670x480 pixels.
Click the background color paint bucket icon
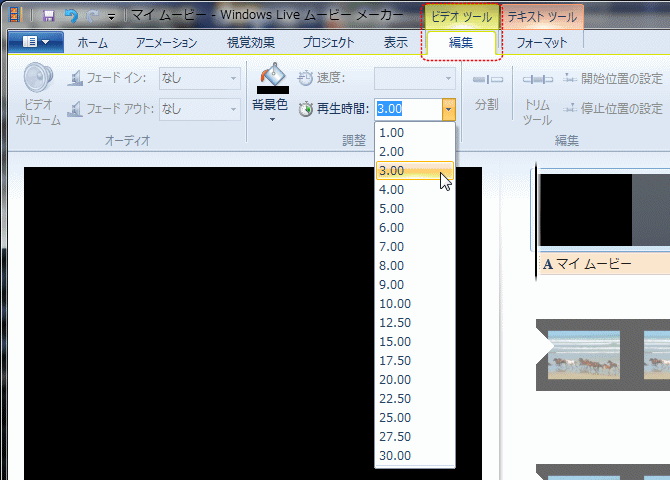click(270, 75)
